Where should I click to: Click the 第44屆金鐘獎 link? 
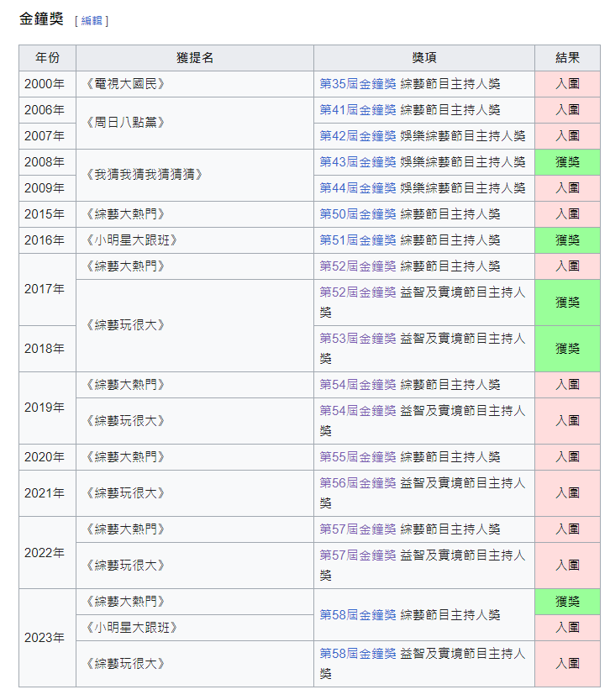357,188
